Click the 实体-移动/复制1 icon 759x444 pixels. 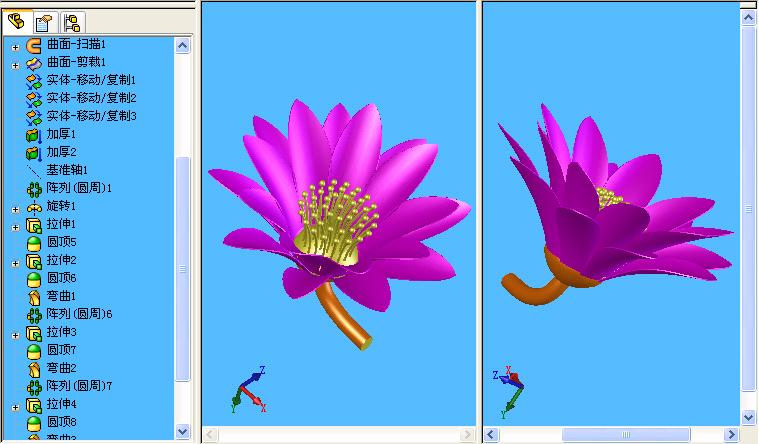(x=34, y=81)
